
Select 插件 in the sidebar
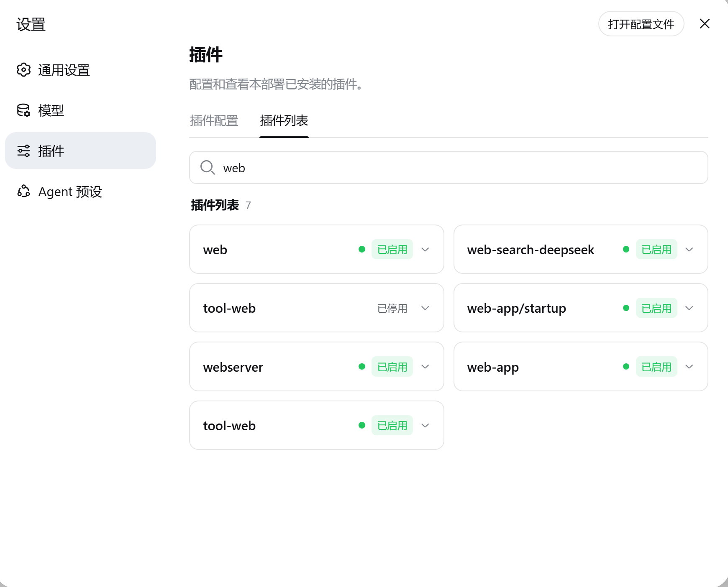click(80, 151)
